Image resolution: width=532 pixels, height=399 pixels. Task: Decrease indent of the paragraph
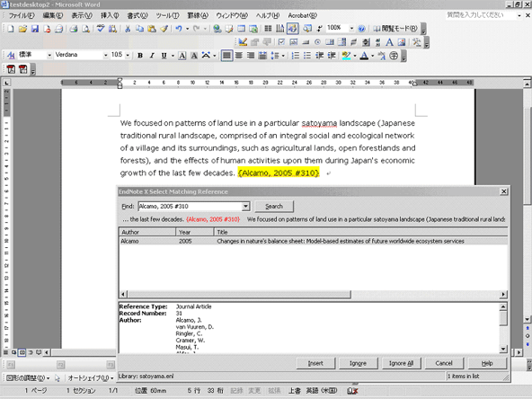320,56
